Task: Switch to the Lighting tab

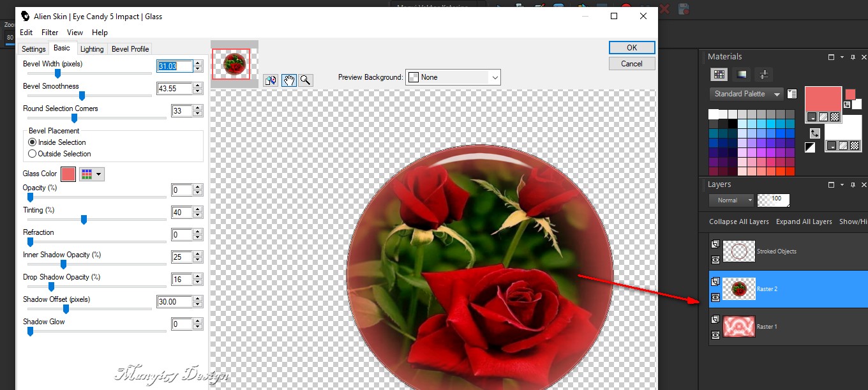Action: pyautogui.click(x=92, y=49)
